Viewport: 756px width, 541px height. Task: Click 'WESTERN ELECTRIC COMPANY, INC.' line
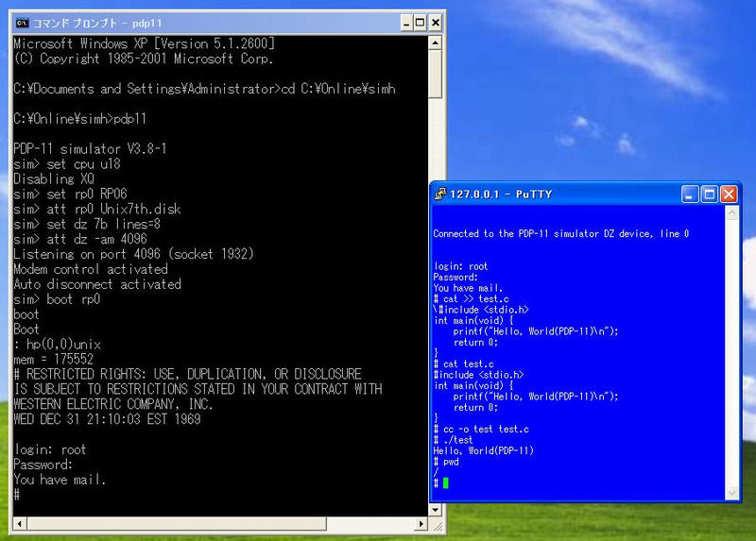coord(112,404)
